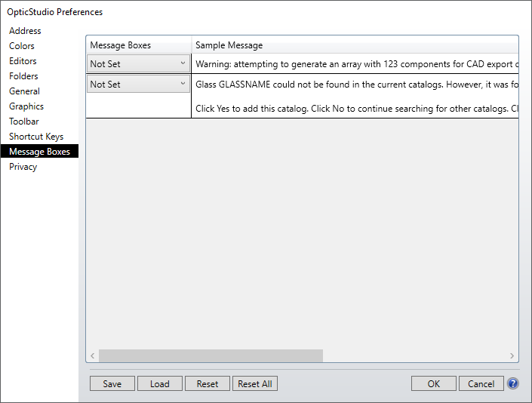Click the Reset button
532x403 pixels.
point(208,383)
